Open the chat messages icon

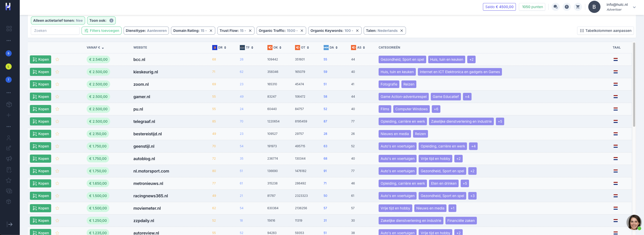555,7
